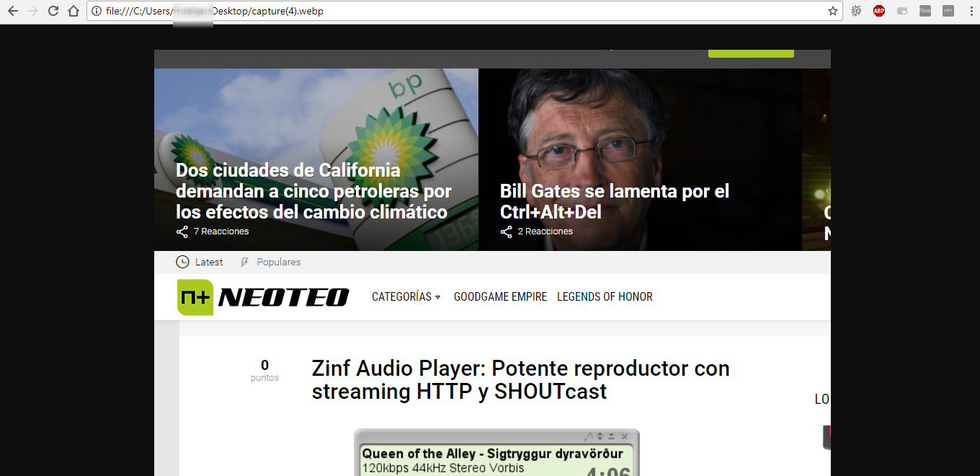The width and height of the screenshot is (980, 476).
Task: Click the share icon beside 7 Reacciones
Action: (x=182, y=232)
